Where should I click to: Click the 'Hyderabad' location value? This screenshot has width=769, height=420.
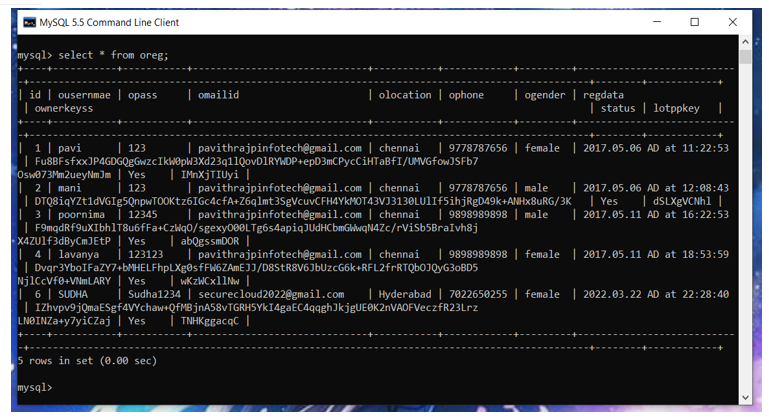405,294
